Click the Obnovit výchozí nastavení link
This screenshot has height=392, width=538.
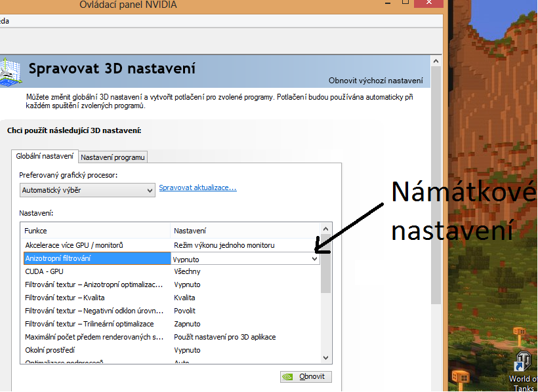pos(375,80)
